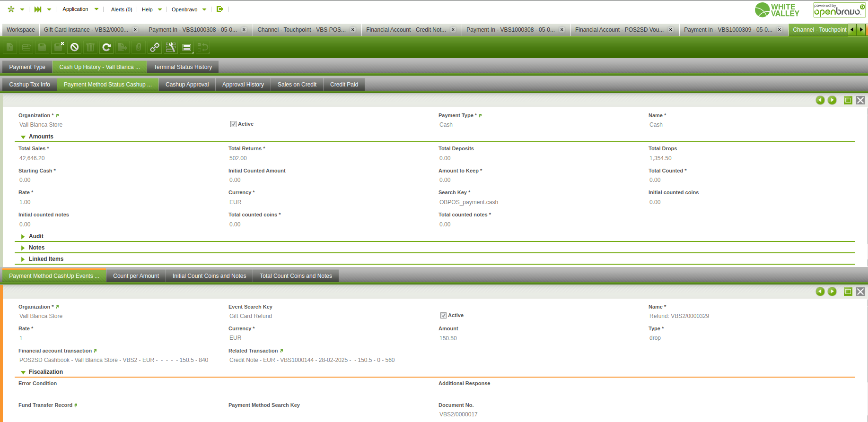
Task: Click the chain link icon
Action: point(155,47)
